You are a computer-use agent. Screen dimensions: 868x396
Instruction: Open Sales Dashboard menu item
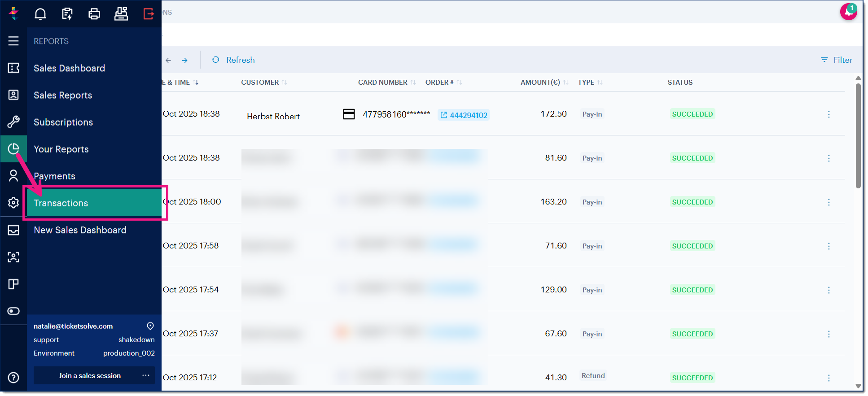click(x=69, y=68)
